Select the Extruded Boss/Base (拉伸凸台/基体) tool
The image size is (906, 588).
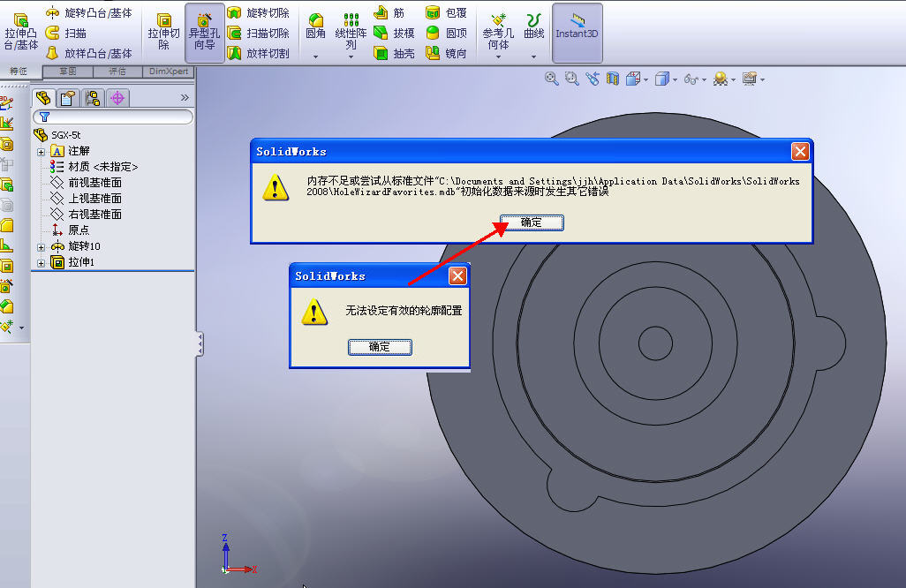click(x=19, y=26)
